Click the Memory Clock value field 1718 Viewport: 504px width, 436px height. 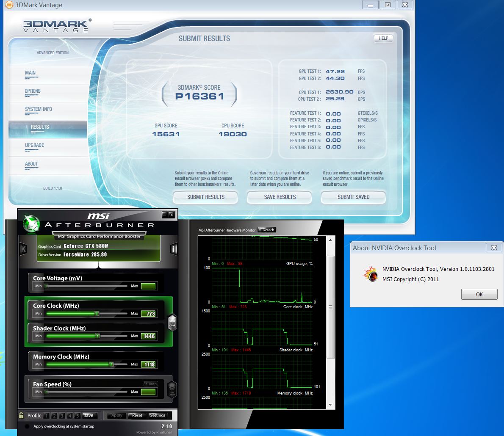[x=148, y=364]
